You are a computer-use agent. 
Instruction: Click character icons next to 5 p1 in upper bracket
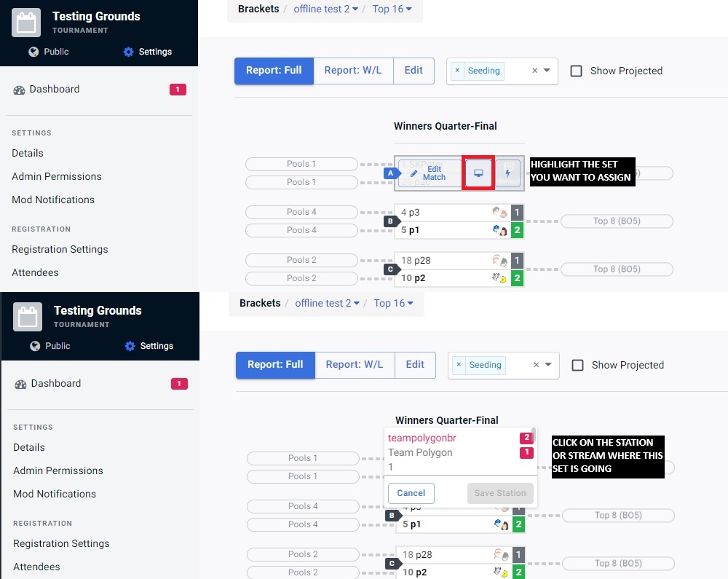[499, 230]
